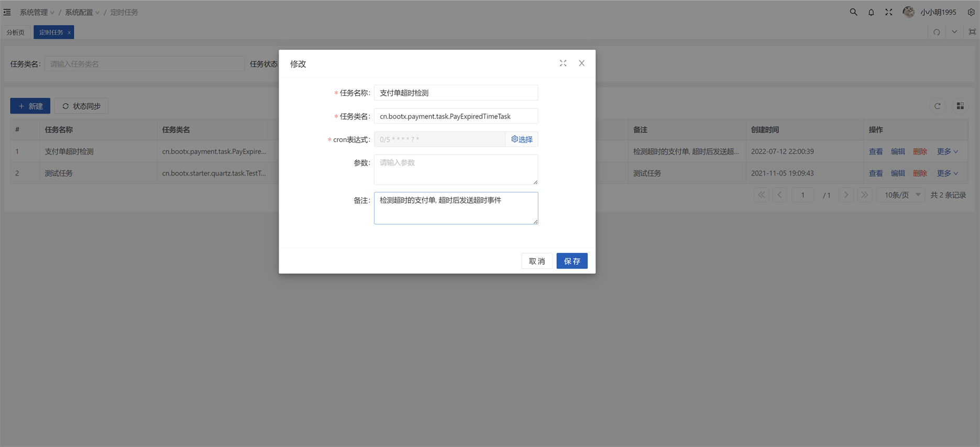Click the table refresh circular icon
980x447 pixels.
(937, 106)
